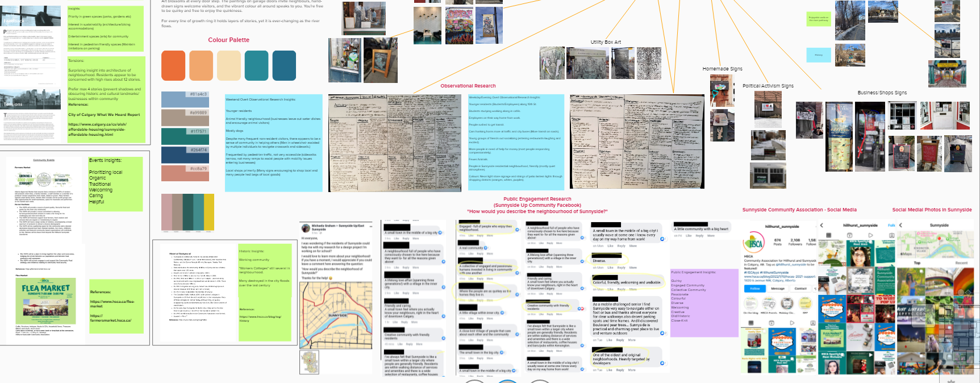The width and height of the screenshot is (980, 383).
Task: Open 'Holiday' story highlight circle
Action: [x=787, y=304]
